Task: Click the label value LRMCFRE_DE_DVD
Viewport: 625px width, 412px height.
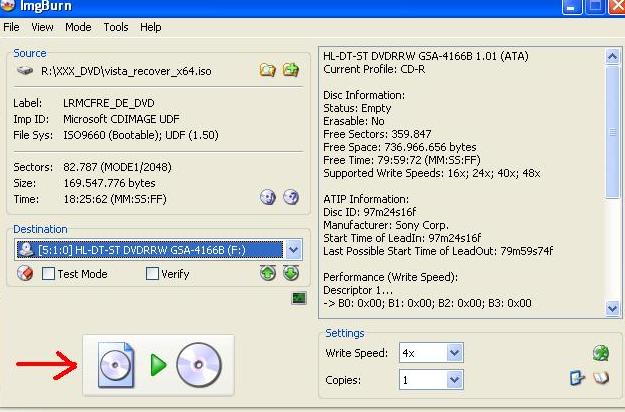Action: tap(109, 103)
